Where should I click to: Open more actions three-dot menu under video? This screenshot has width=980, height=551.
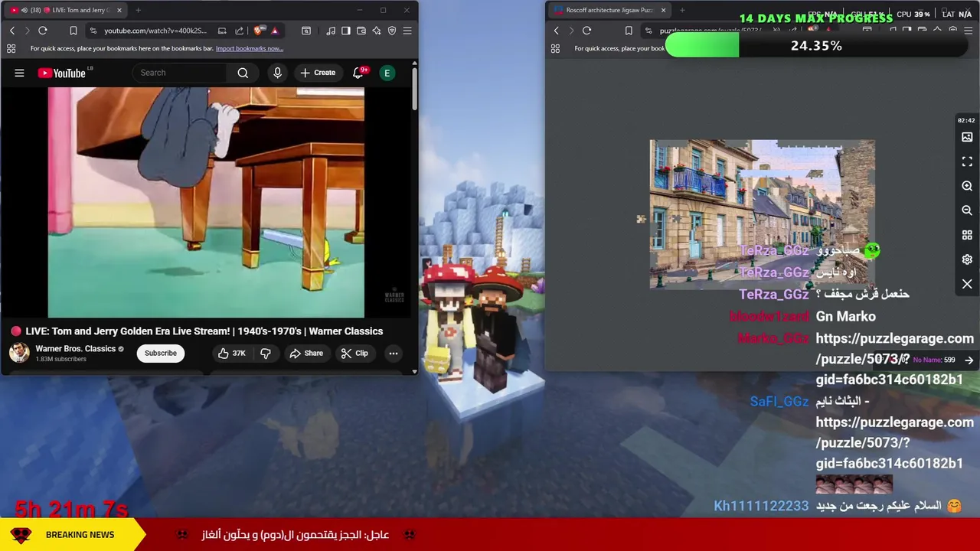(x=394, y=353)
